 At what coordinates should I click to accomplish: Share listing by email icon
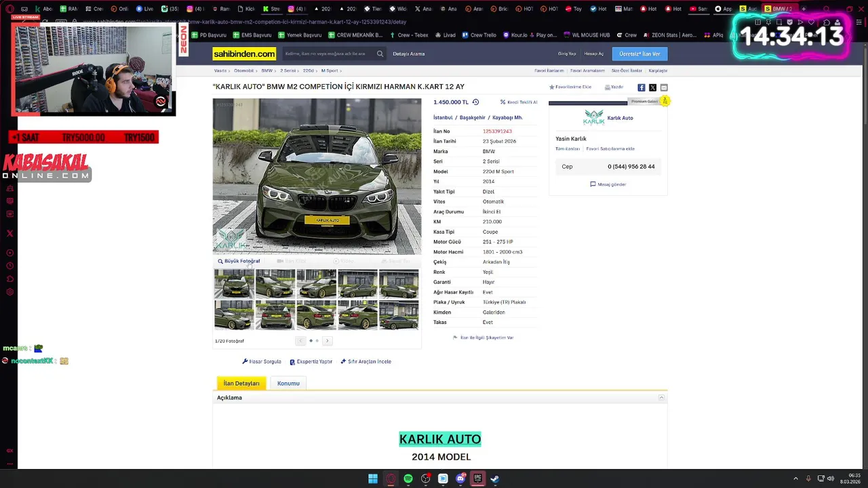tap(664, 87)
